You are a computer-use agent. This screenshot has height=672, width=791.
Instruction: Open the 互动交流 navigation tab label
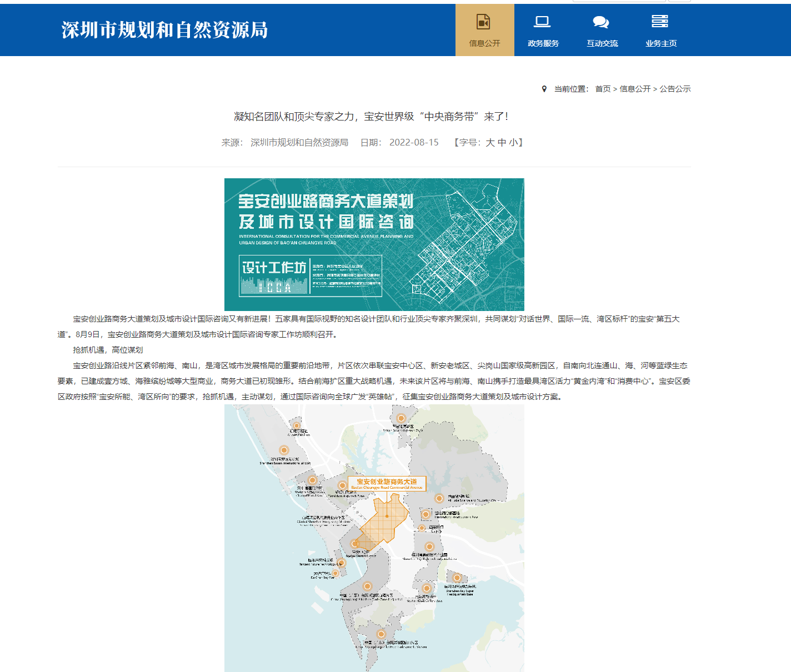click(x=602, y=43)
